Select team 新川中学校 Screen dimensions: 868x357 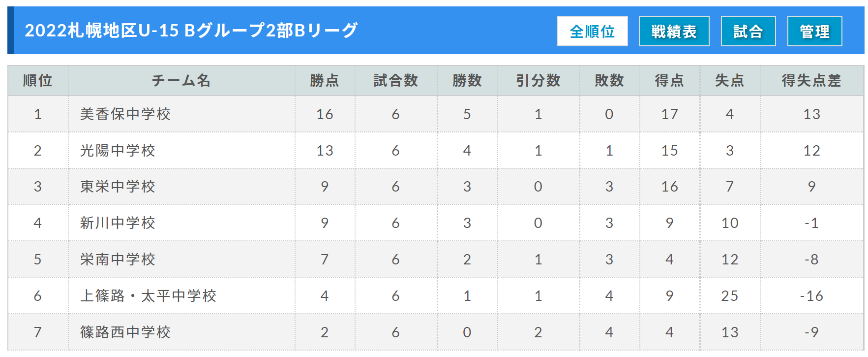point(118,223)
